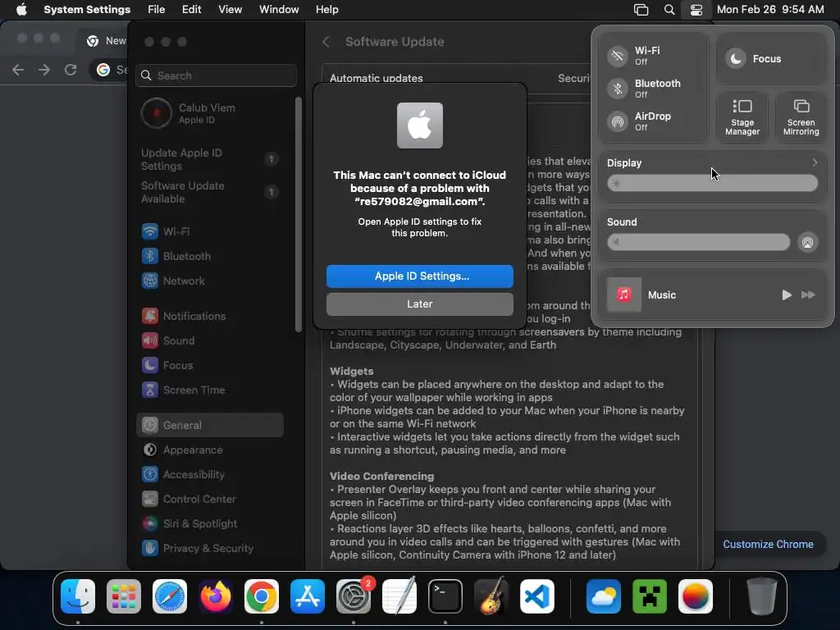840x630 pixels.
Task: Open Focus settings in sidebar
Action: (x=210, y=365)
